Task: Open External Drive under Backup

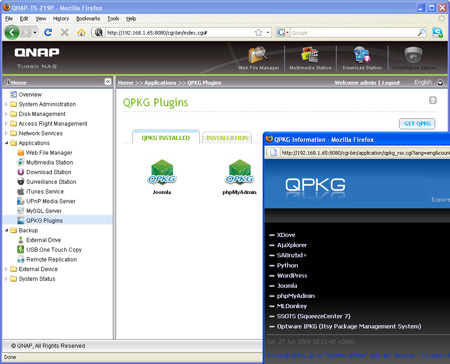Action: pos(43,240)
